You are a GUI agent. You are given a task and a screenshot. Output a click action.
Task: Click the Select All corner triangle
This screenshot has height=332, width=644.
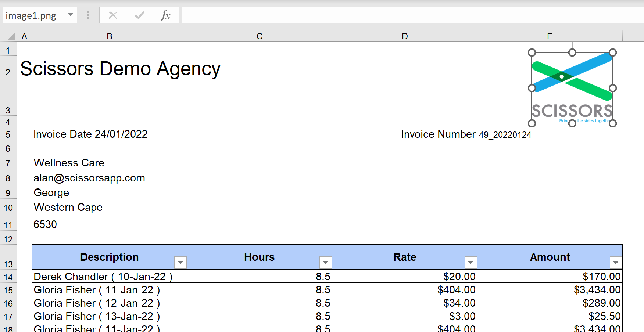11,36
